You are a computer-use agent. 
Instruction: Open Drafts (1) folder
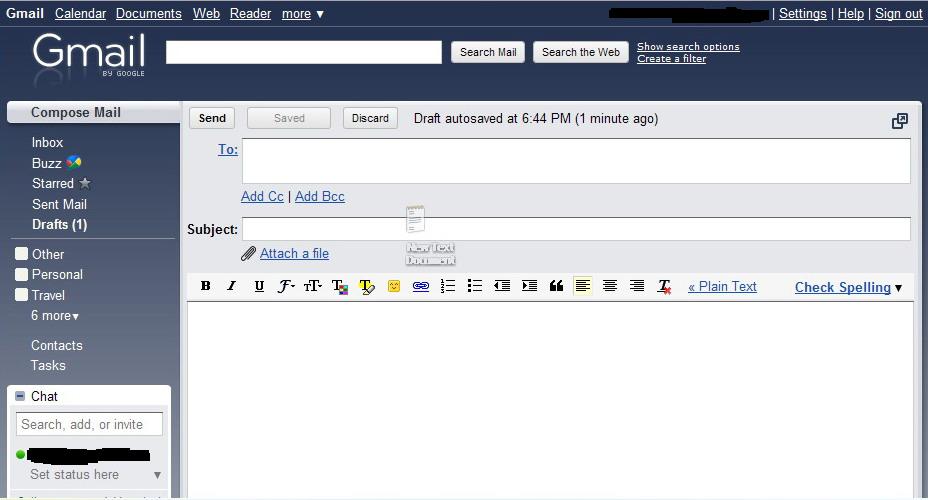59,224
